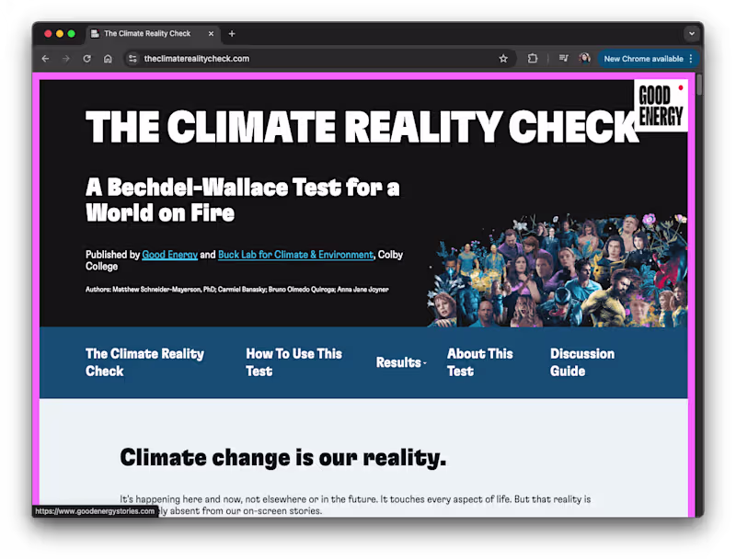Reload the page with the refresh icon
736x560 pixels.
point(86,59)
